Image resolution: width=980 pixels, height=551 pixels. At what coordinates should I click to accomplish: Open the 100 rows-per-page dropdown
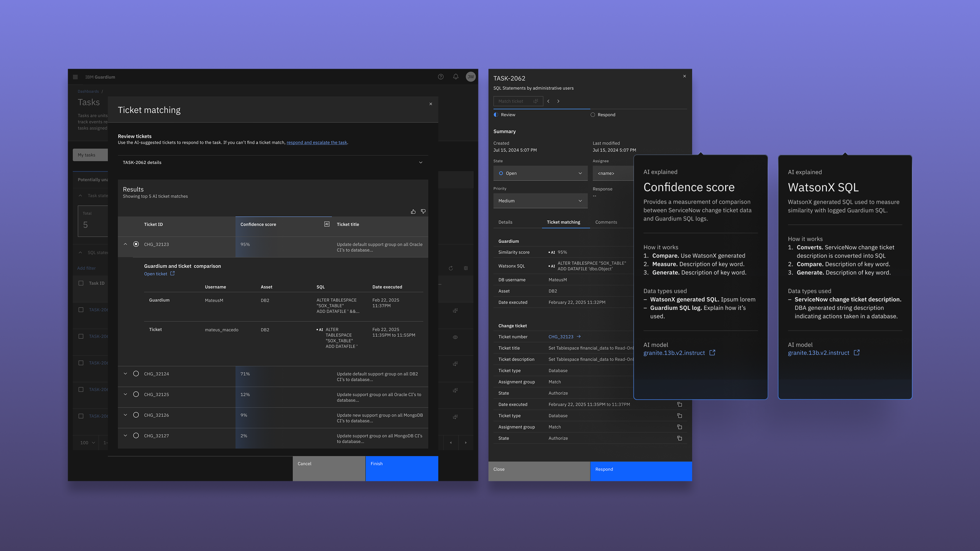[87, 443]
